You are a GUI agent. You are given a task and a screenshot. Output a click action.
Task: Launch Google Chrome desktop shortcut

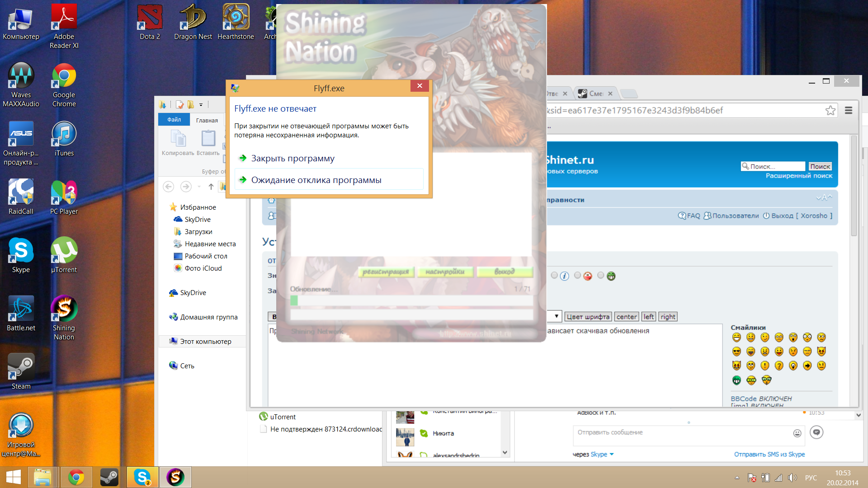(x=64, y=84)
